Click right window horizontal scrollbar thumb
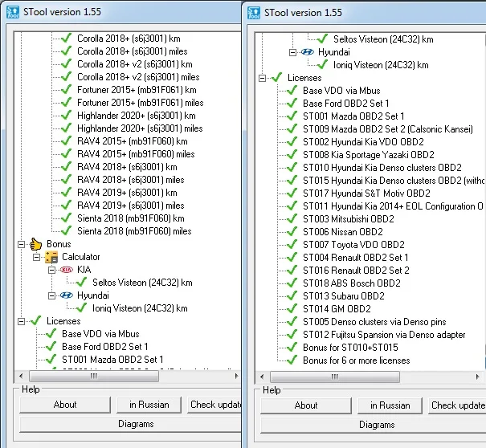Screen dimensions: 486x448 pos(335,377)
